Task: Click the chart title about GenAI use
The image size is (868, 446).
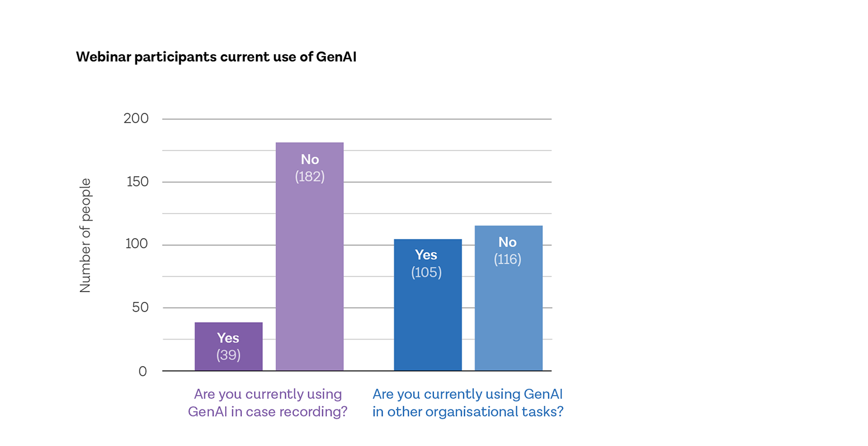Action: [x=216, y=57]
